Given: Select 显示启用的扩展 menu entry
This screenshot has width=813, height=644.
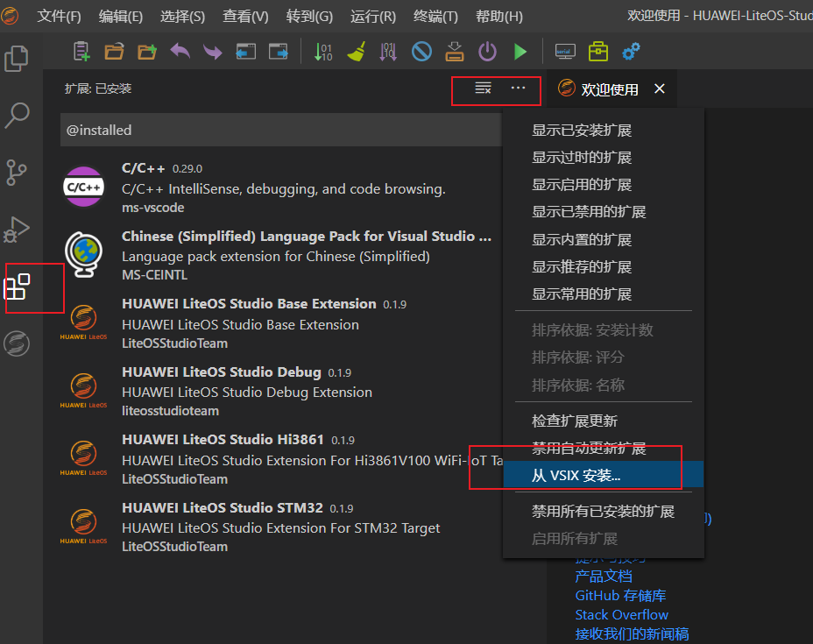Looking at the screenshot, I should 604,185.
